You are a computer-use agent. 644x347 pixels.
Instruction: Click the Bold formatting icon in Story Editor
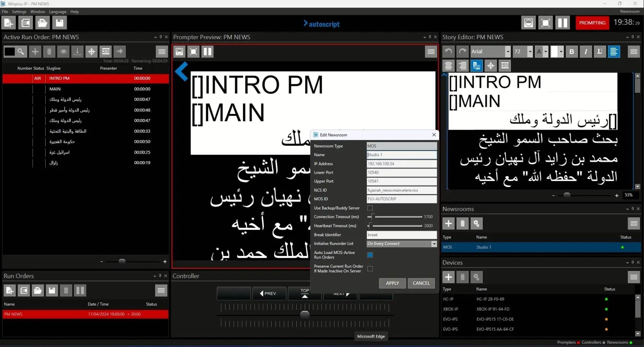click(x=571, y=52)
